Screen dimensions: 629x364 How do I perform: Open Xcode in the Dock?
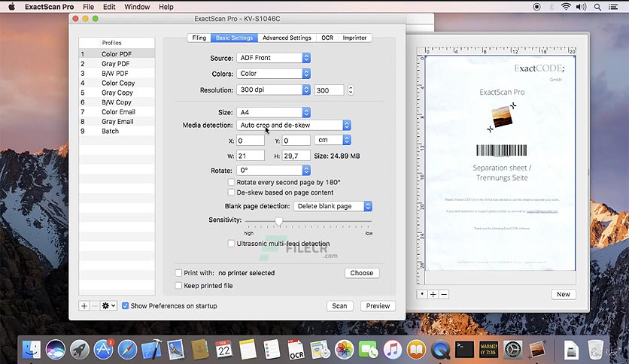pos(152,349)
